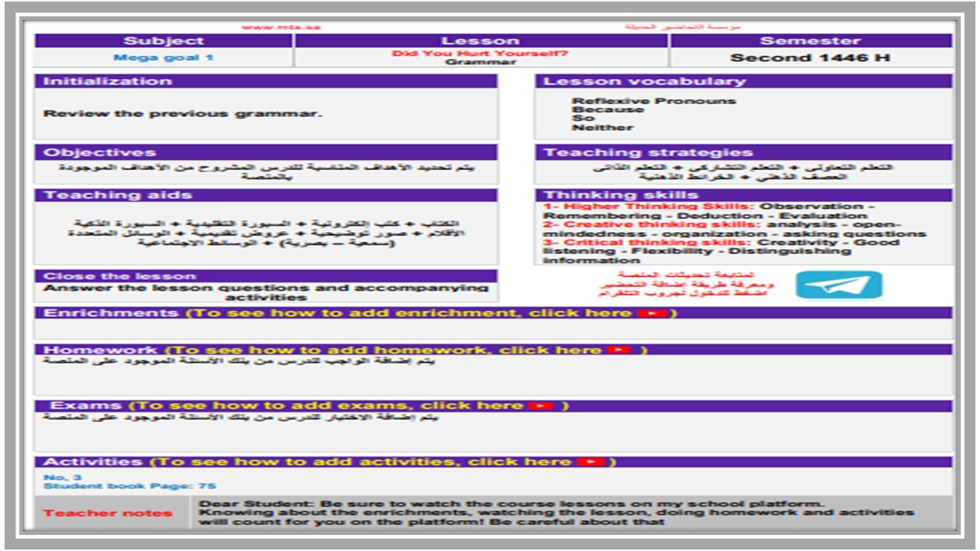Click the 'Subject' column header
The image size is (980, 551).
click(x=164, y=41)
